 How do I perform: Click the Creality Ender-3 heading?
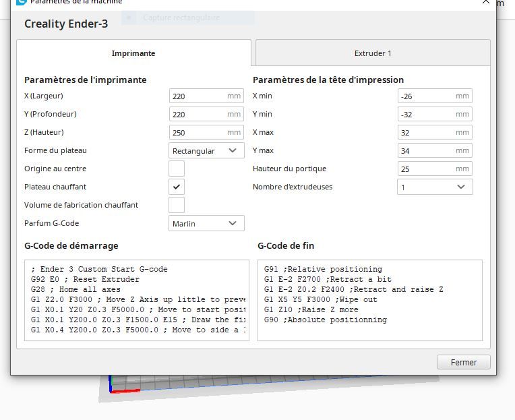(x=66, y=24)
